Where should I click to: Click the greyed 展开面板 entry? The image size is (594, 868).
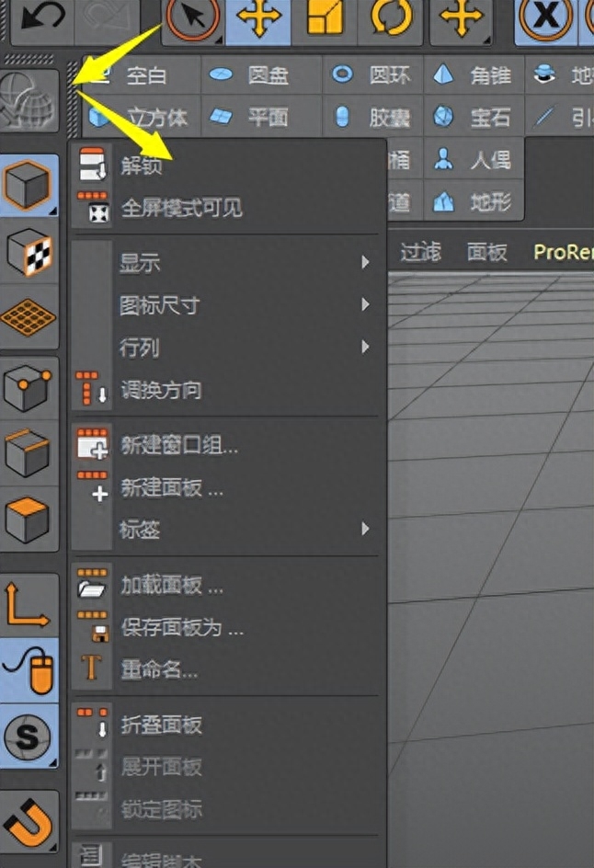(227, 767)
